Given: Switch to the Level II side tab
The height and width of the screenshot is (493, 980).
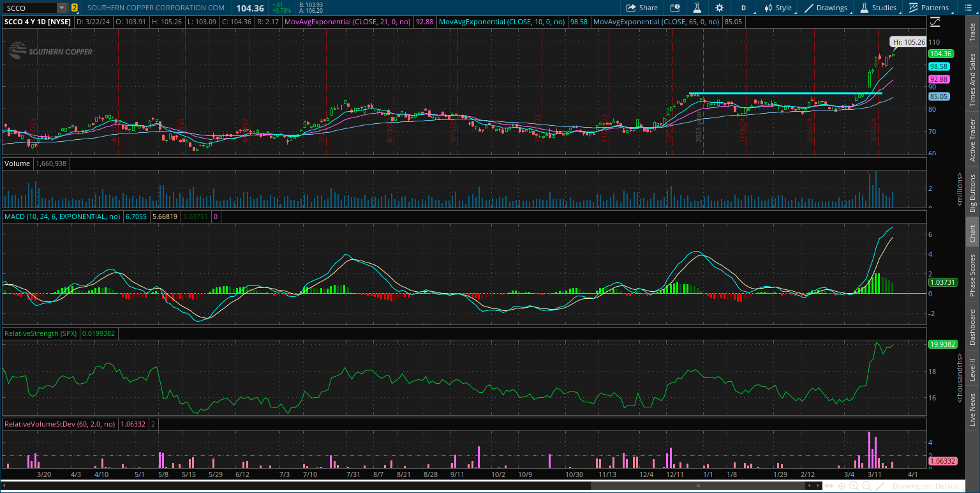Looking at the screenshot, I should (x=972, y=369).
